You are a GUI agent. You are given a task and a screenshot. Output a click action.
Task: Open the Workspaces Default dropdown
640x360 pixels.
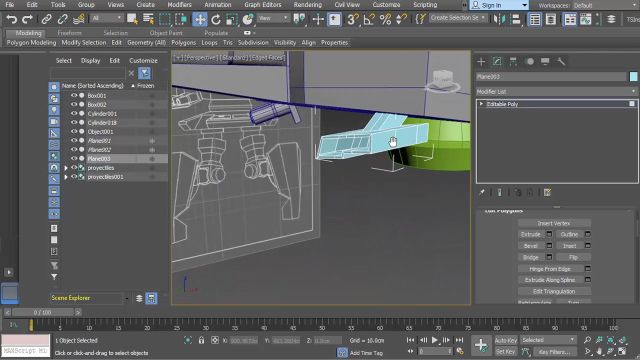coord(605,5)
